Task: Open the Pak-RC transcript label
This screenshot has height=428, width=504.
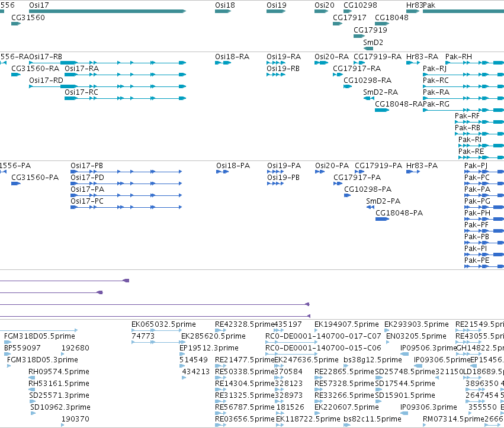Action: point(435,81)
